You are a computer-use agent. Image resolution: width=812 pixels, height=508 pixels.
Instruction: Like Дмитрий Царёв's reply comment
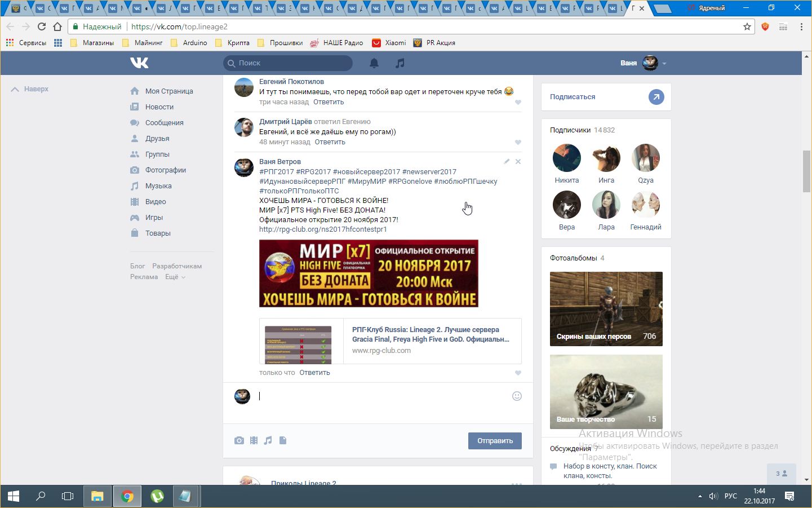click(x=518, y=143)
